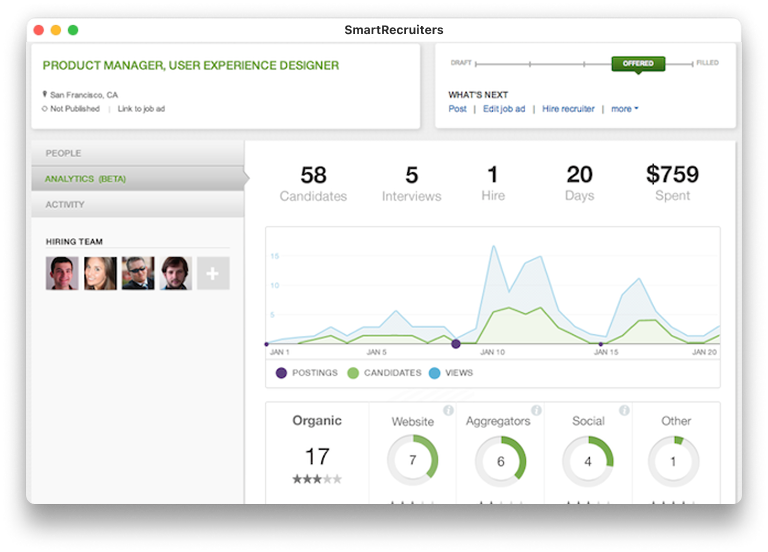
Task: Click the Edit job ad link
Action: [504, 109]
